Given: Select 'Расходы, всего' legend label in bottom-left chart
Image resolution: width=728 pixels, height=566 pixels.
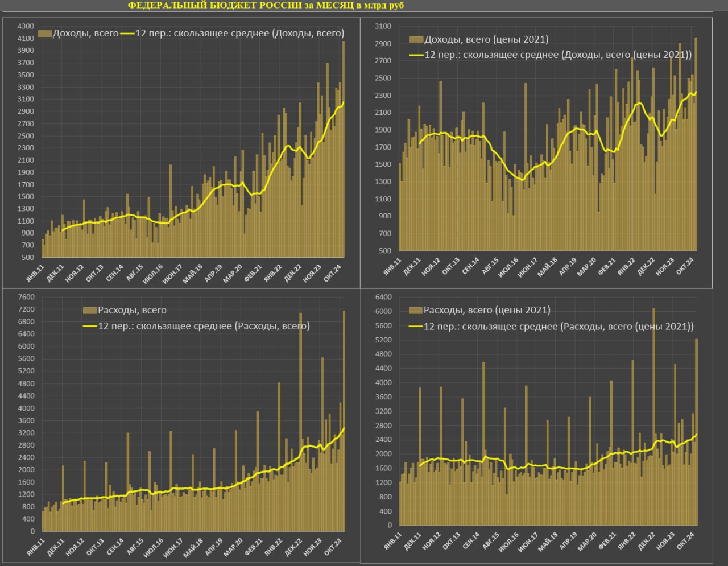Looking at the screenshot, I should click(132, 310).
